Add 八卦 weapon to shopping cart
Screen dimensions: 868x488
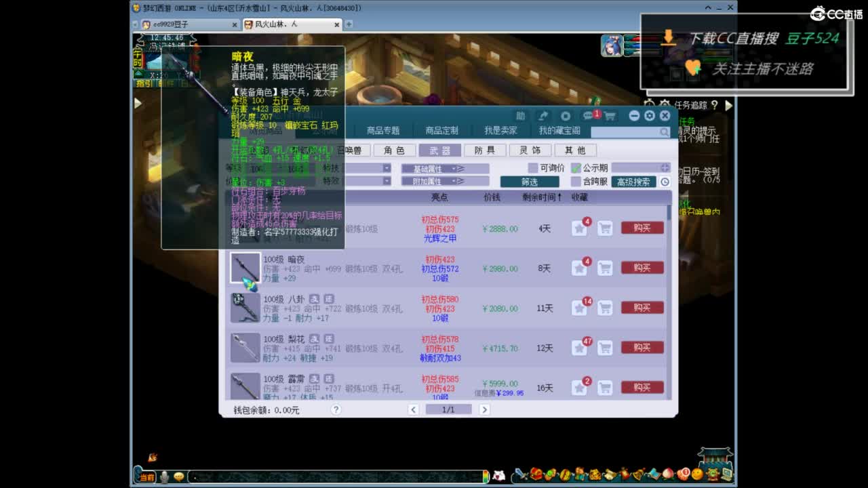tap(605, 308)
